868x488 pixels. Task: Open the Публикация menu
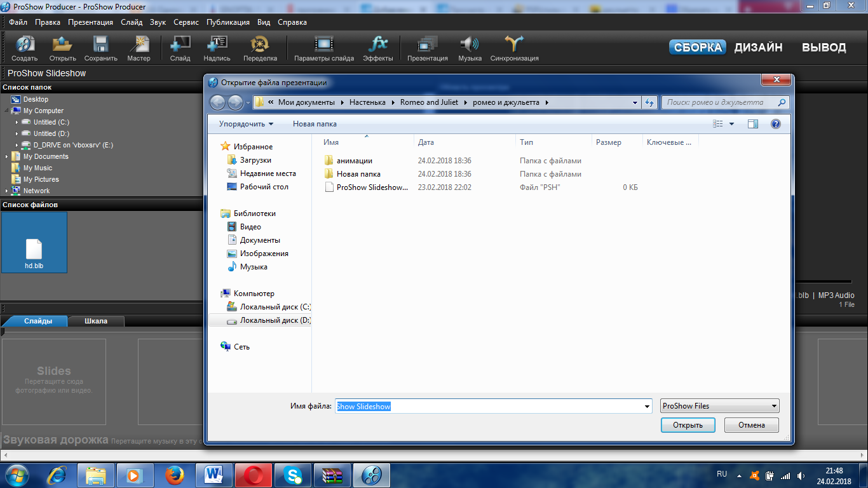point(228,22)
